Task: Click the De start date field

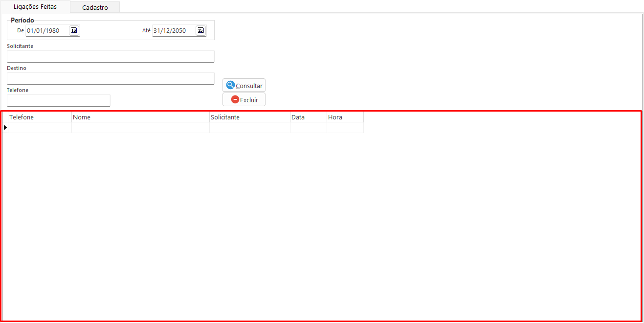Action: coord(47,31)
